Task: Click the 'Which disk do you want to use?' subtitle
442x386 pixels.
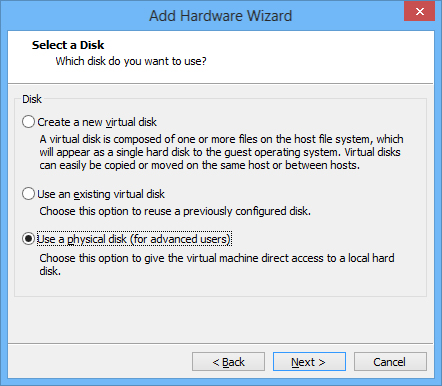Action: (131, 61)
